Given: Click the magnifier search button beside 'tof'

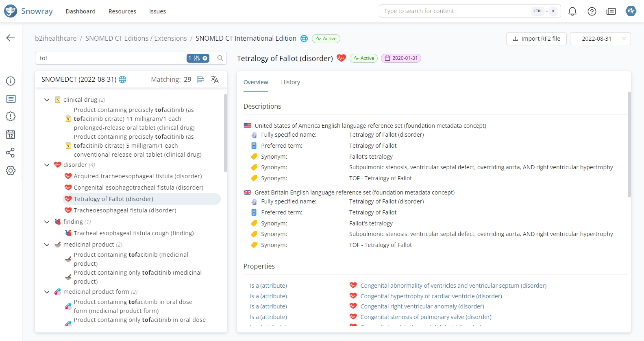Looking at the screenshot, I should (220, 58).
